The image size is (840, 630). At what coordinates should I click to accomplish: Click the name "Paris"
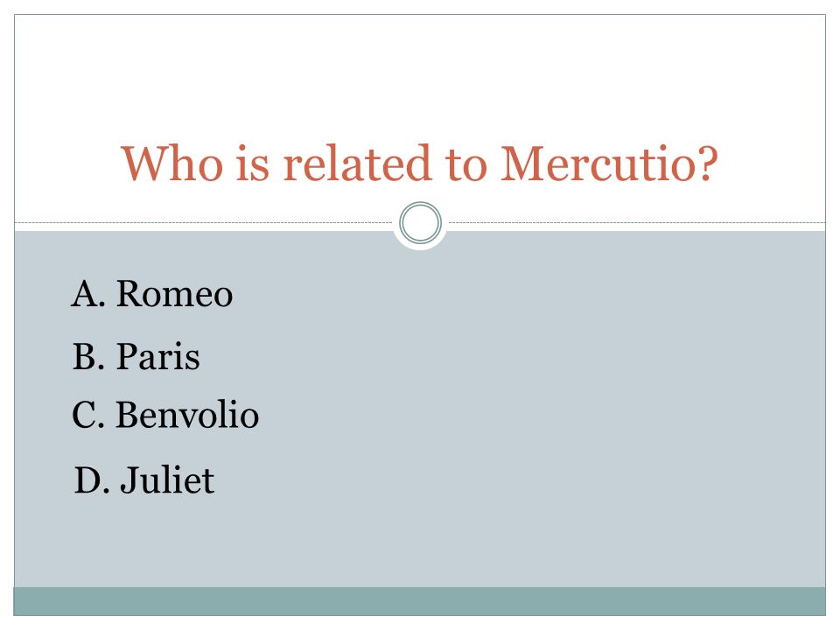tap(158, 356)
